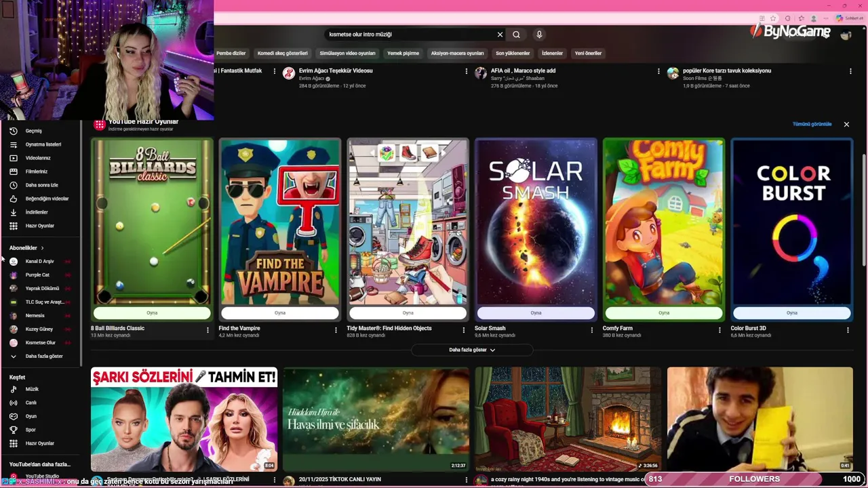Select Pembe diziler filter chip
This screenshot has height=488, width=868.
(231, 54)
